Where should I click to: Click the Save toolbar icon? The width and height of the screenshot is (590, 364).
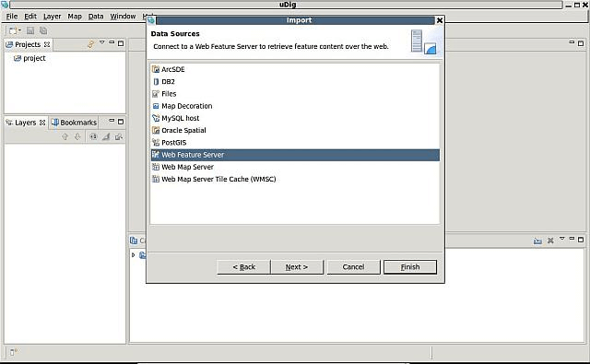pos(30,30)
